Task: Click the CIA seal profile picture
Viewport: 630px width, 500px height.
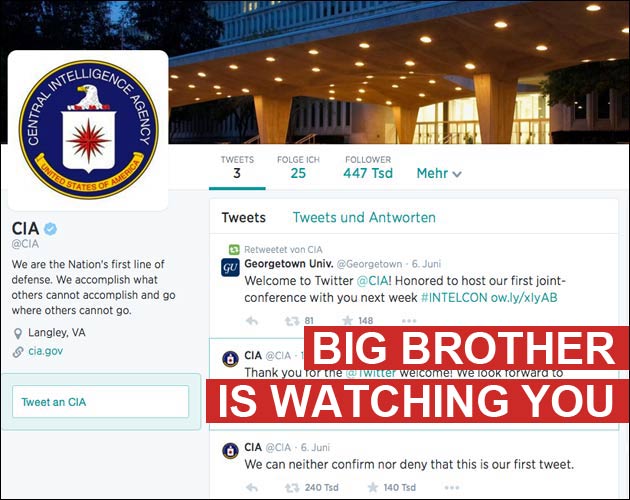Action: tap(88, 130)
